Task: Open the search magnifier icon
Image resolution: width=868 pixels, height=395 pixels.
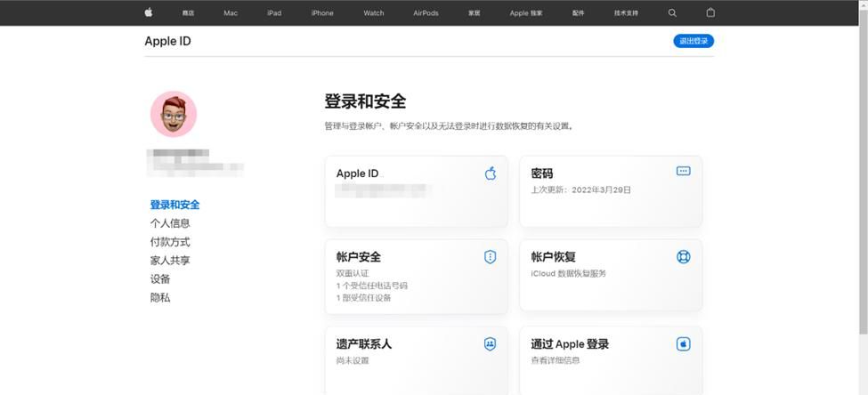Action: click(x=672, y=12)
